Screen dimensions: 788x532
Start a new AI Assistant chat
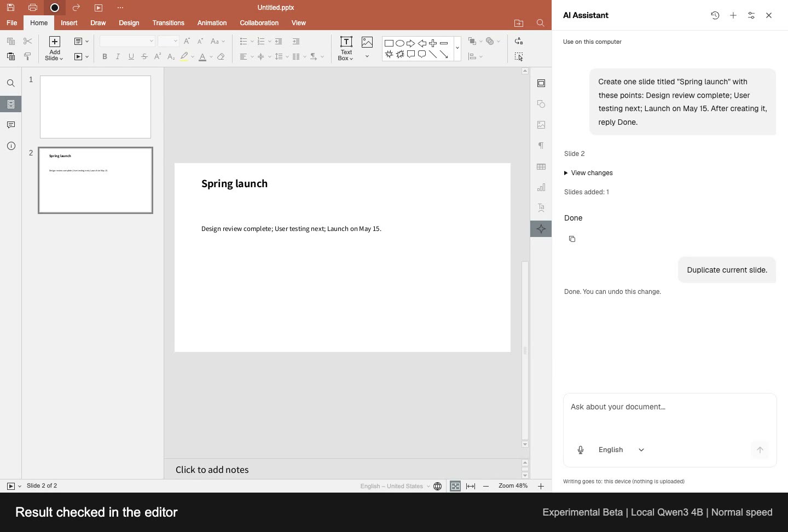tap(733, 15)
